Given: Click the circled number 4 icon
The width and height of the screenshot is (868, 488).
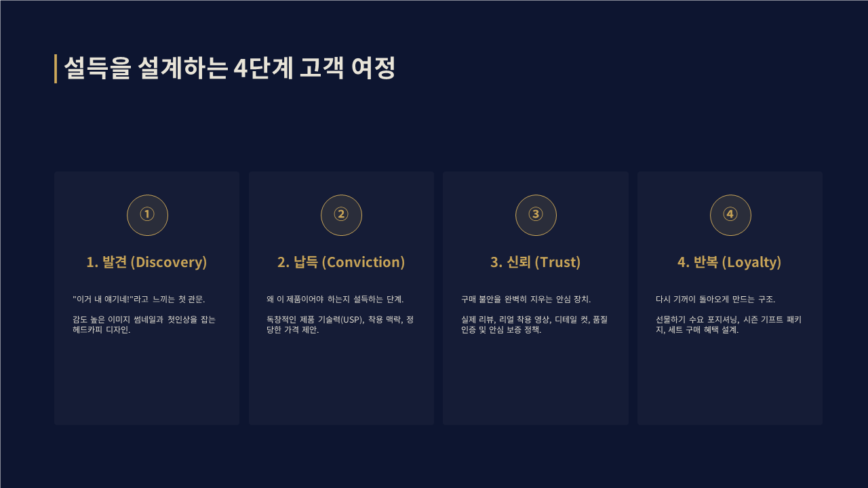Looking at the screenshot, I should click(x=730, y=215).
